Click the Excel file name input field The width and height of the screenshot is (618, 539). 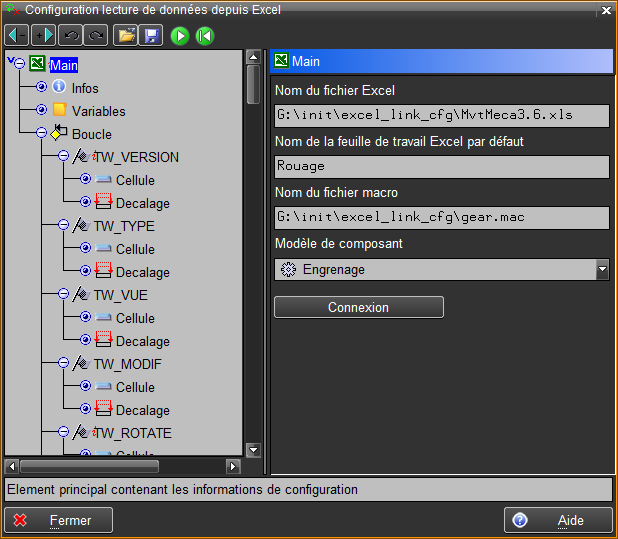[x=441, y=115]
